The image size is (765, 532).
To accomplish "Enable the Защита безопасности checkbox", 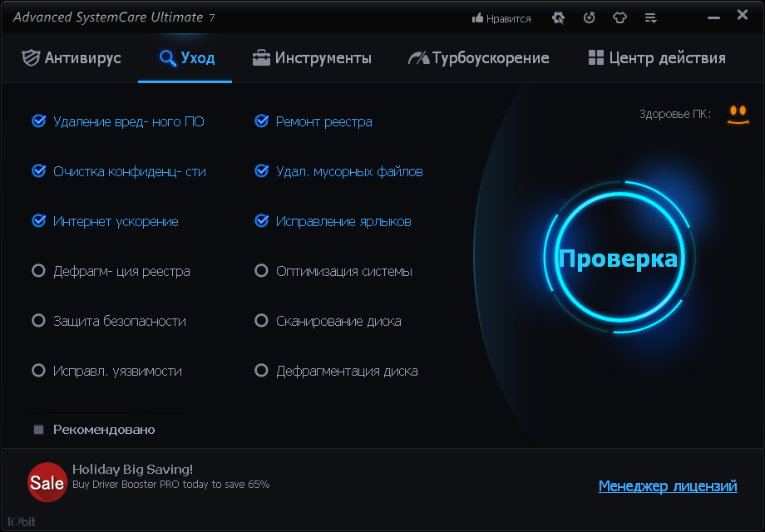I will tap(38, 321).
